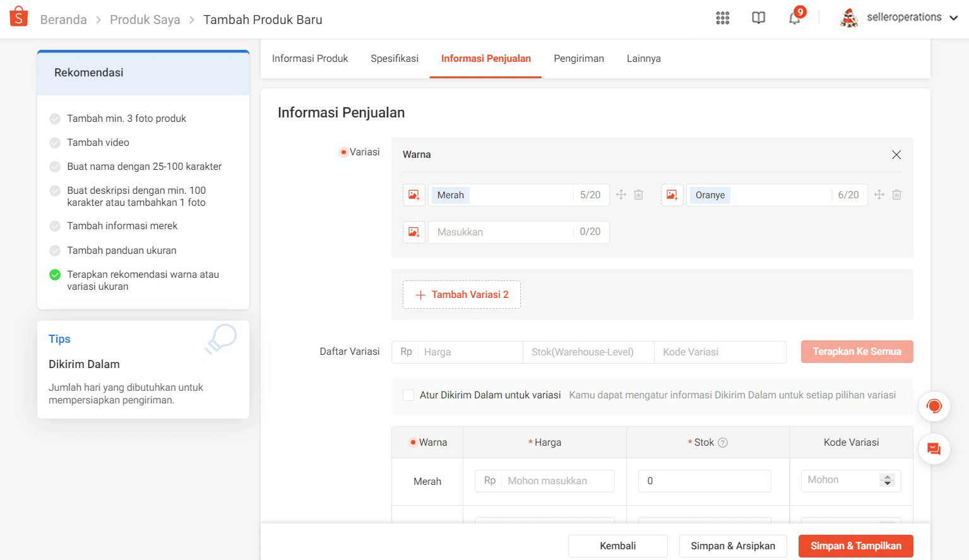Click the Tambah Variasi 2 button
Viewport: 969px width, 560px height.
click(461, 294)
